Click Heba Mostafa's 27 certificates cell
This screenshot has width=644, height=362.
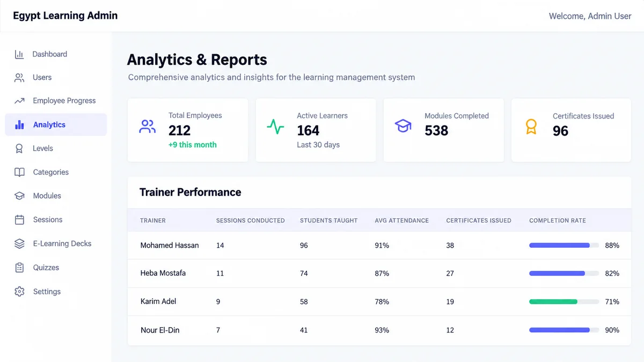click(450, 274)
